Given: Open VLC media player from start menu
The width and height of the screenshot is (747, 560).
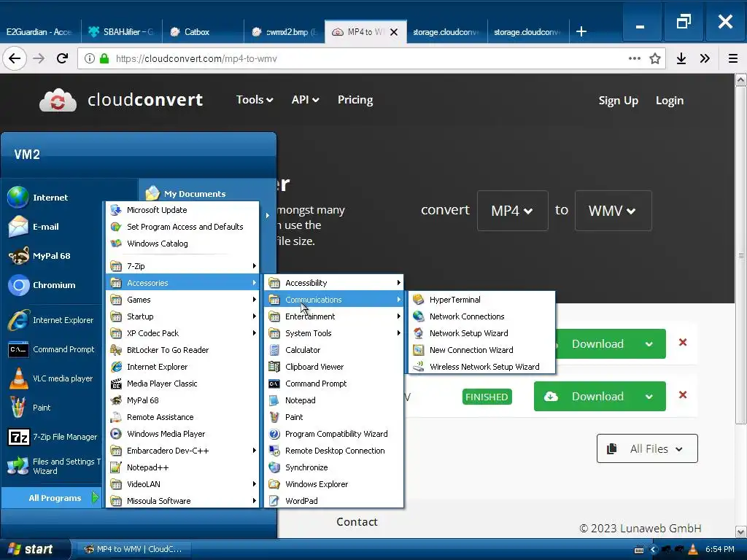Looking at the screenshot, I should (53, 378).
